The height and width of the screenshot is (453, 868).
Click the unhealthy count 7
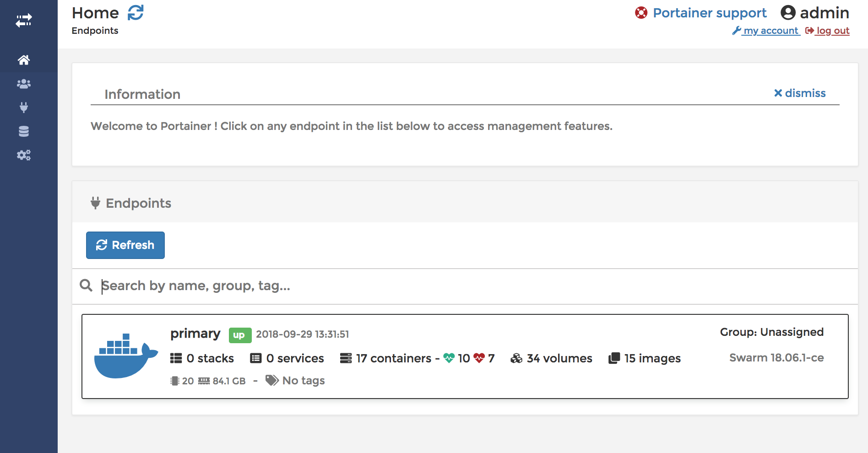[x=491, y=358]
